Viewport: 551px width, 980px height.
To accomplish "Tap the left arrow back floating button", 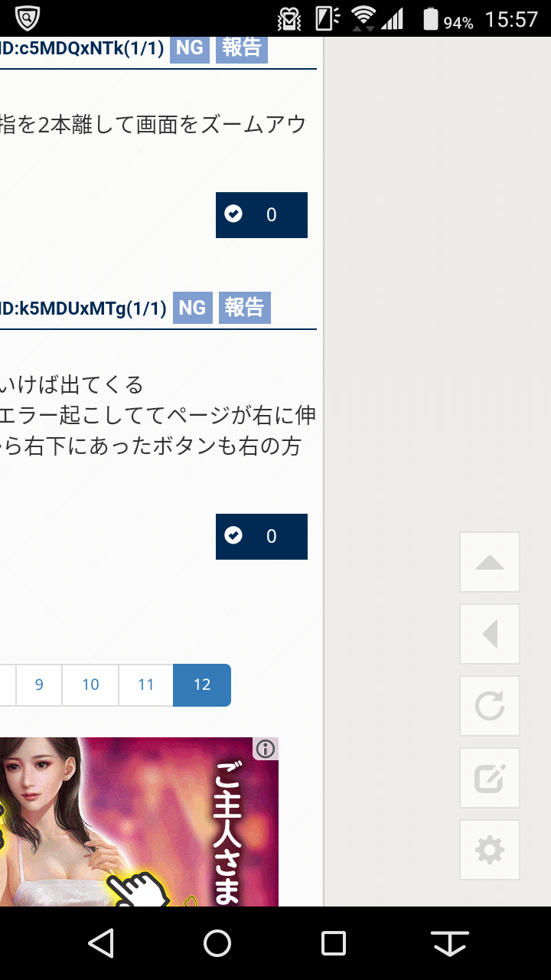I will [x=490, y=634].
